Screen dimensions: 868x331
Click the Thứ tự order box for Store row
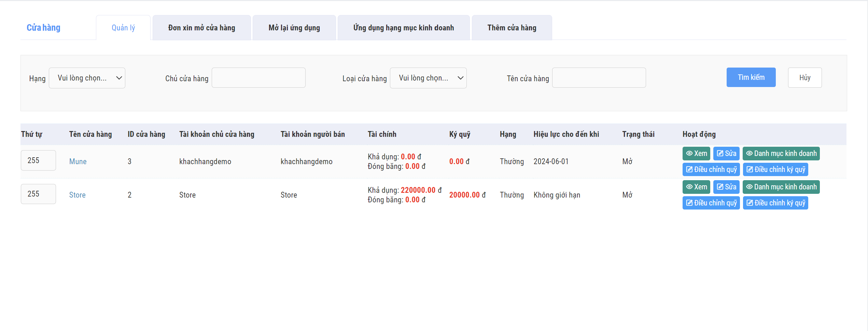point(38,194)
